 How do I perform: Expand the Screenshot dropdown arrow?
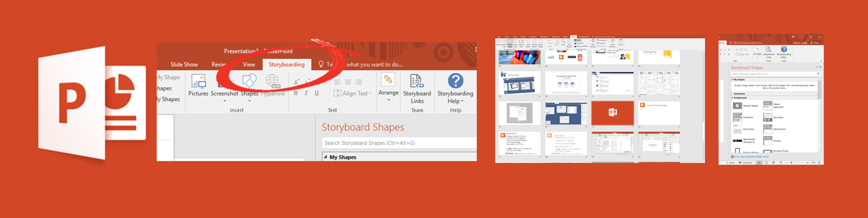coord(225,101)
